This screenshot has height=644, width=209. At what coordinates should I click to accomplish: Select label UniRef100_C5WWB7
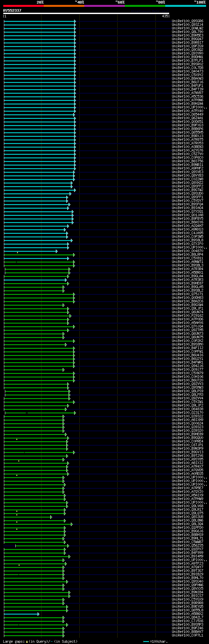(x=187, y=542)
